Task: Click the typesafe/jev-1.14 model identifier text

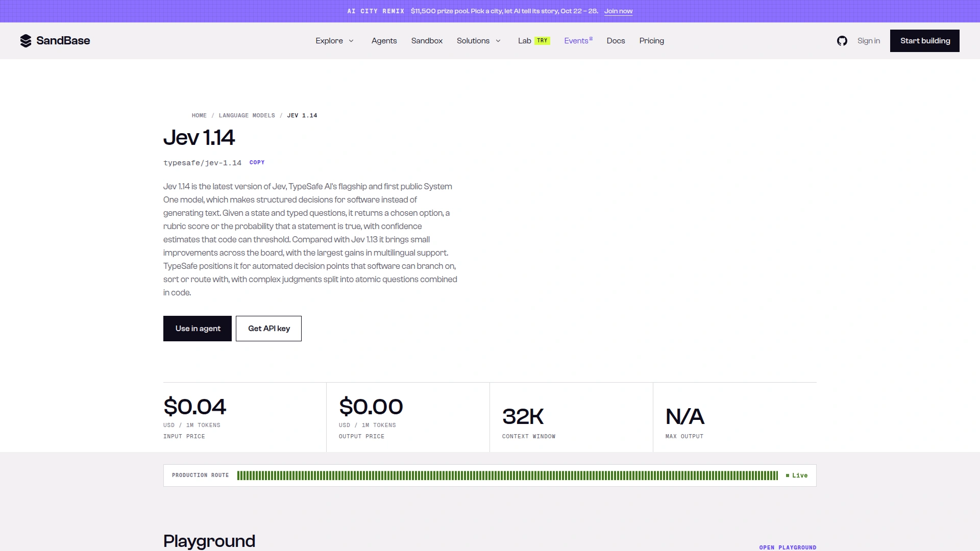Action: (x=202, y=163)
